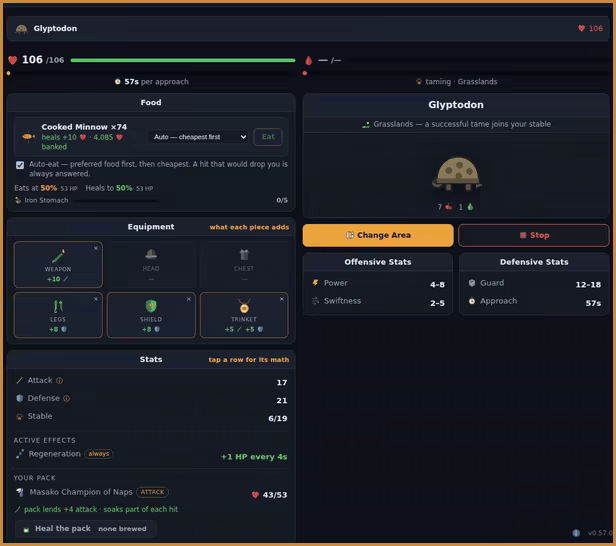This screenshot has height=546, width=616.
Task: Click the Power value 4-8
Action: click(x=437, y=284)
